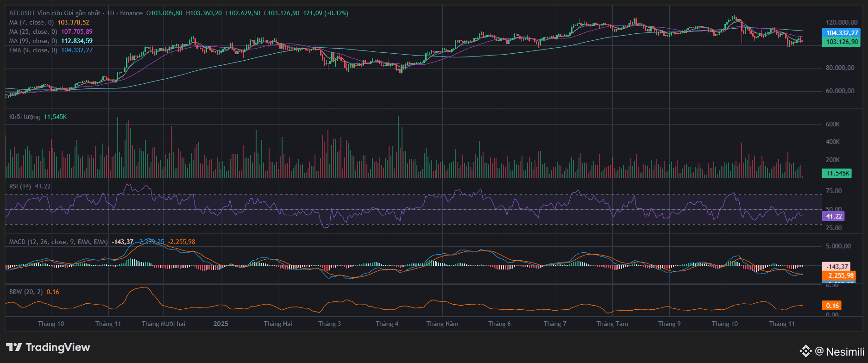Select the MA (25, close, 0) indicator legend
Screen dimensions: 868x363
[x=33, y=31]
